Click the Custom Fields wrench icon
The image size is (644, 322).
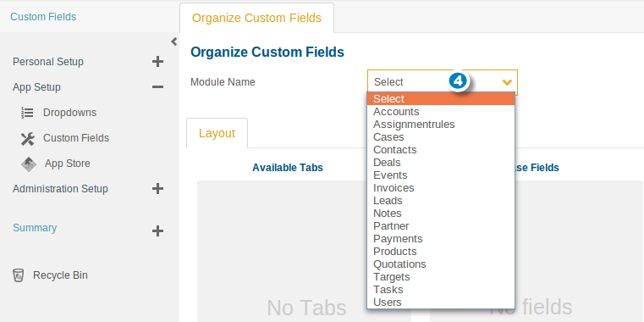tap(28, 139)
